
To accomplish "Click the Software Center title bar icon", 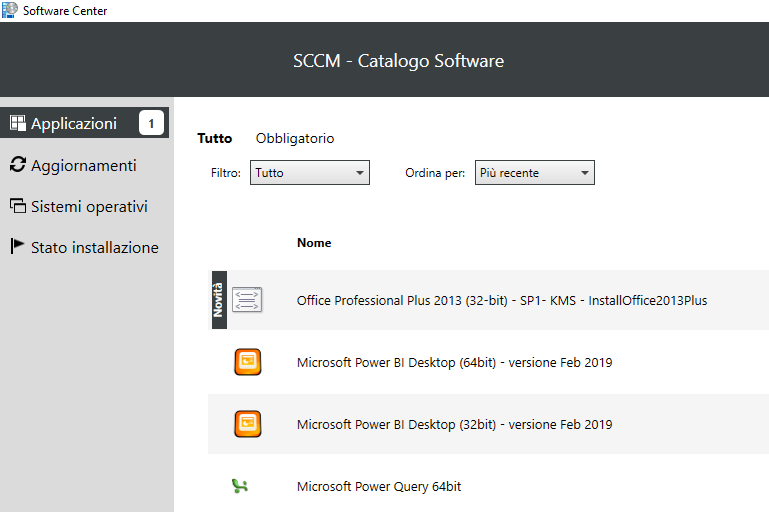I will coord(10,10).
